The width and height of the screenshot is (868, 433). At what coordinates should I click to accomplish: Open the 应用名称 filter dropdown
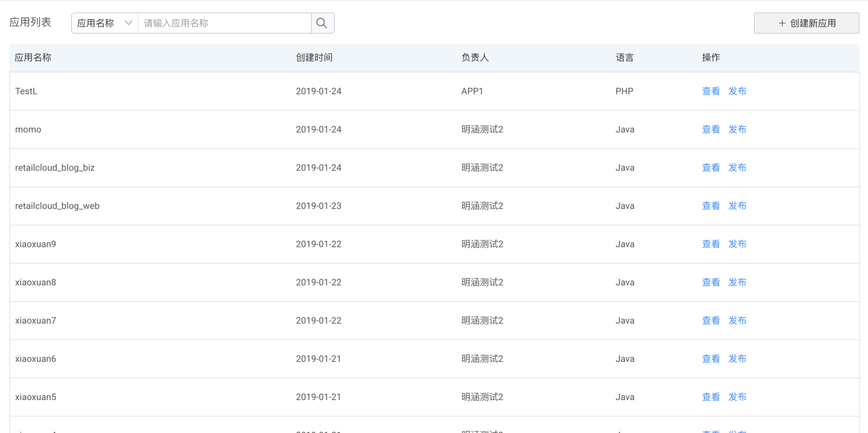pyautogui.click(x=104, y=23)
